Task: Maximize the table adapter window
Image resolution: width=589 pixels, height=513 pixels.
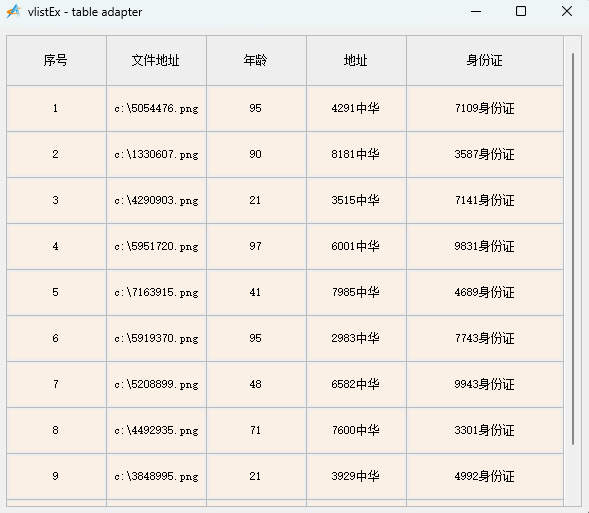Action: tap(521, 11)
